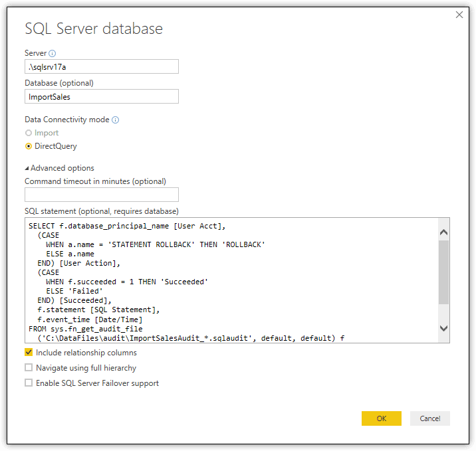Image resolution: width=476 pixels, height=451 pixels.
Task: Enable Navigate using full hierarchy
Action: (x=29, y=367)
